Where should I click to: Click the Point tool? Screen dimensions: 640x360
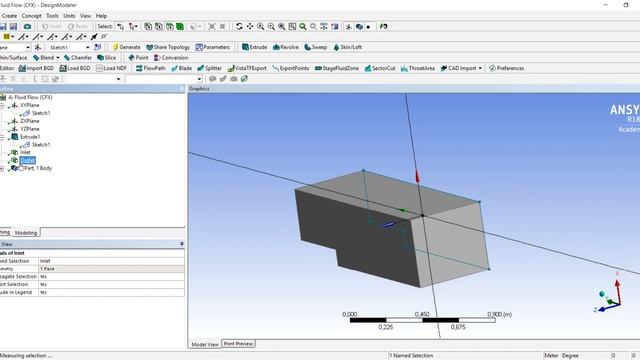tap(138, 58)
